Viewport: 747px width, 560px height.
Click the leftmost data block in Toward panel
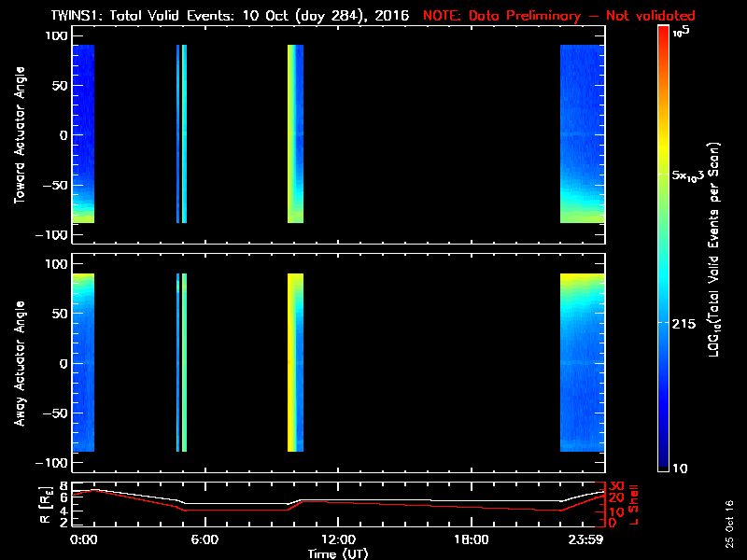[83, 135]
